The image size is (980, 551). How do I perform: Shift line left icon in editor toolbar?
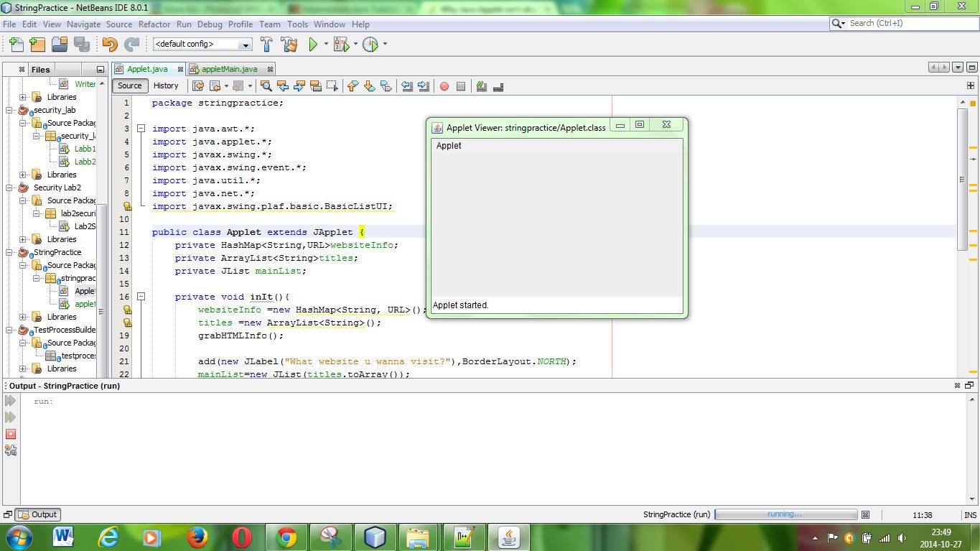tap(407, 86)
